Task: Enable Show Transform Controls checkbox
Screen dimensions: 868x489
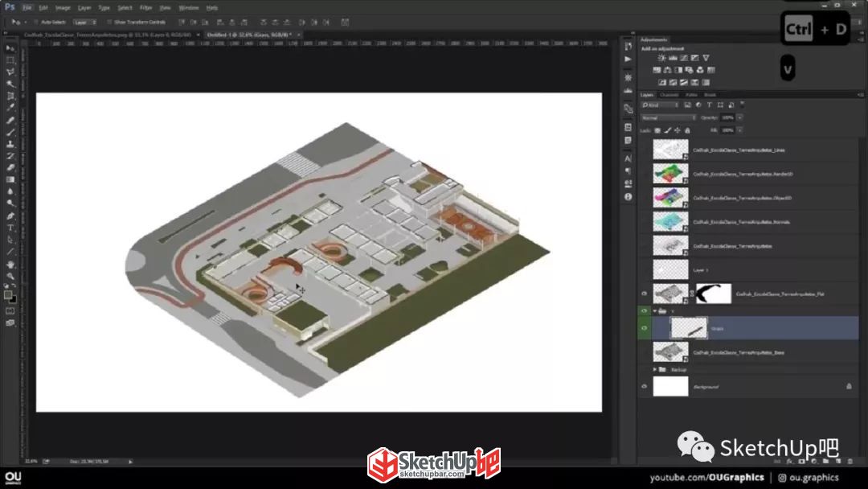Action: tap(109, 23)
